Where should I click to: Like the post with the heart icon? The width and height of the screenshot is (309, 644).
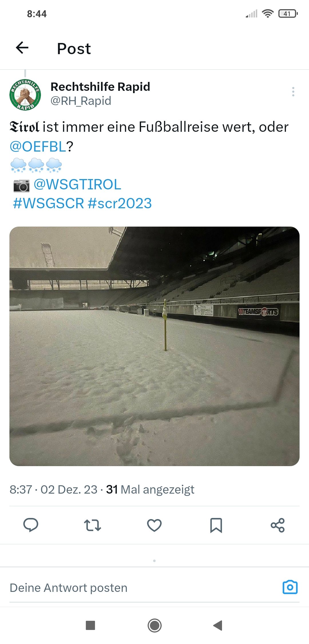pyautogui.click(x=154, y=525)
